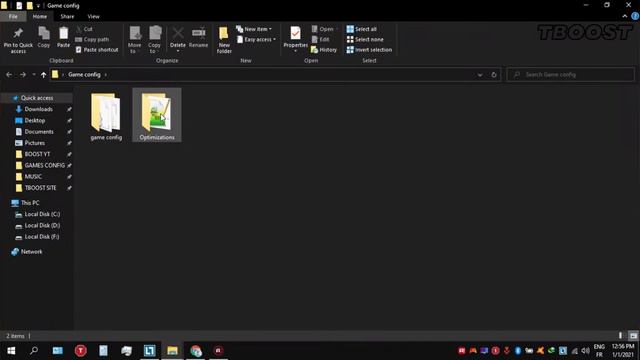The image size is (640, 360).
Task: Open MUSIC folder in sidebar
Action: (33, 176)
